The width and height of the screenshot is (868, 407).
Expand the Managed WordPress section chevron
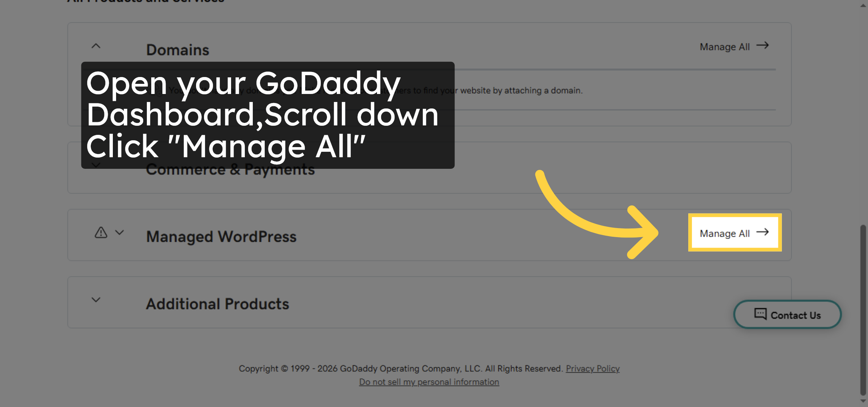coord(120,232)
